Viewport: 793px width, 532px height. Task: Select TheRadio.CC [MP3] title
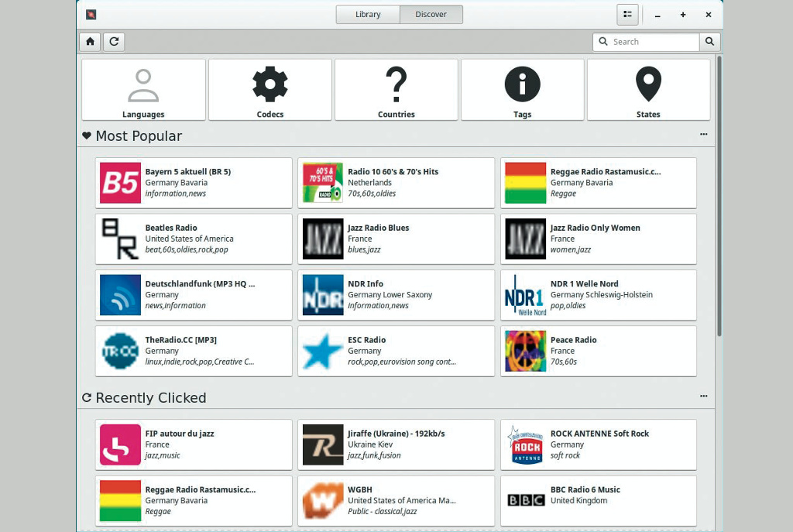[181, 340]
